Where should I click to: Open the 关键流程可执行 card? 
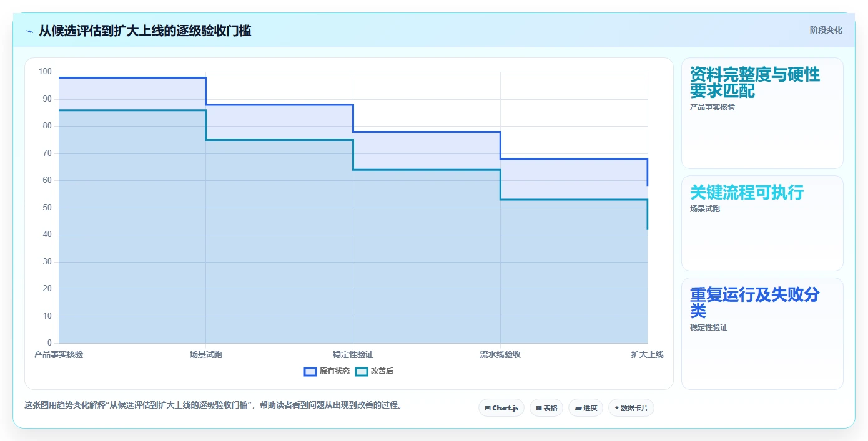click(762, 223)
